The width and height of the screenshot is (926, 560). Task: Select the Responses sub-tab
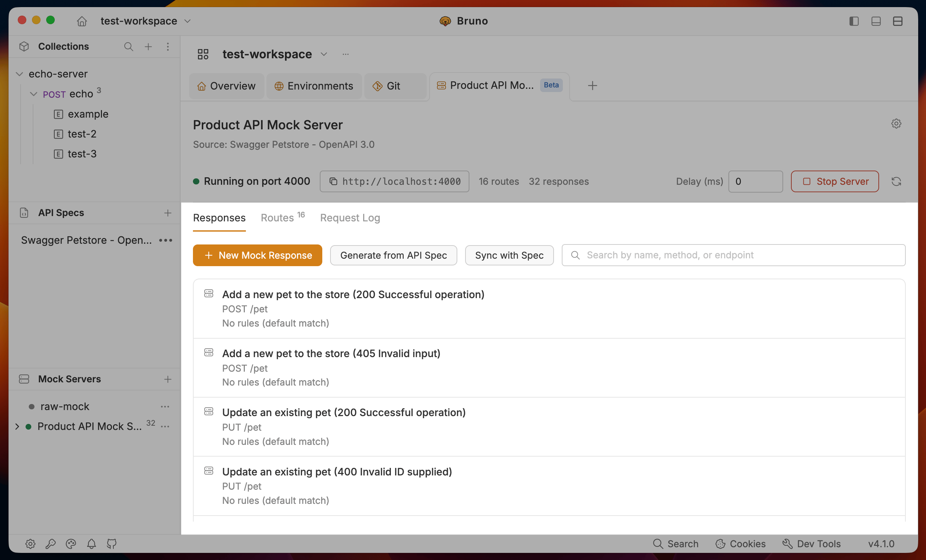[219, 218]
